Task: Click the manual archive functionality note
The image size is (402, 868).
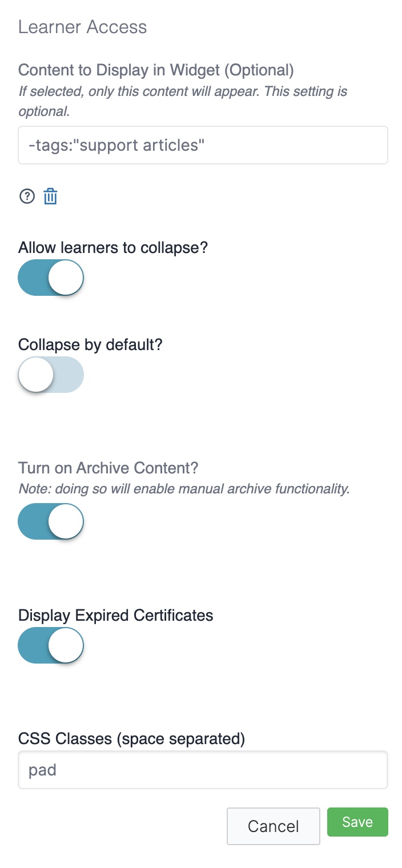Action: click(184, 489)
